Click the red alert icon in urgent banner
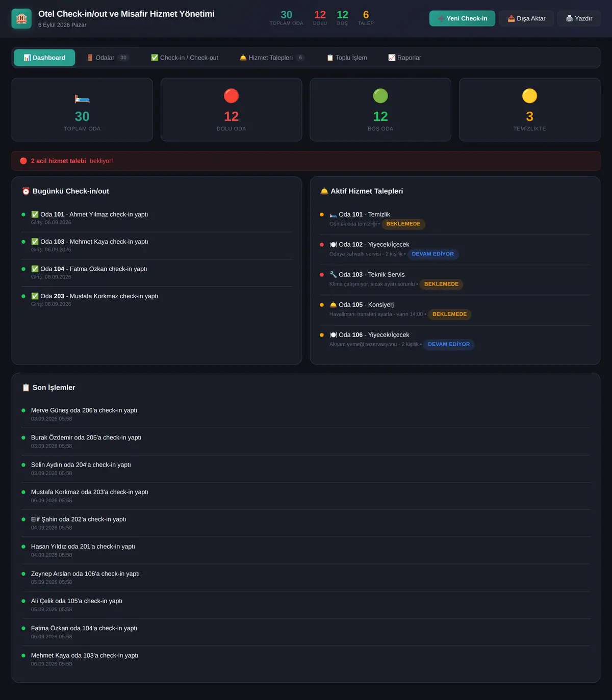Image resolution: width=612 pixels, height=700 pixels. point(23,161)
